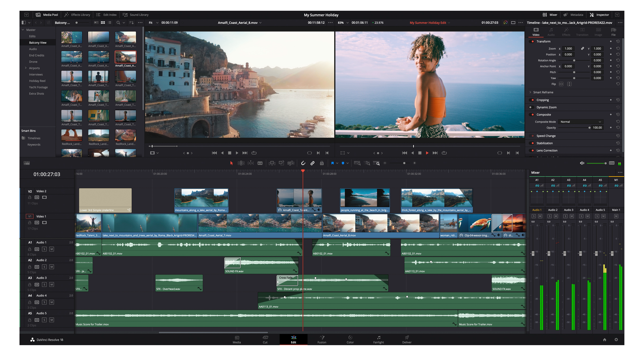Toggle the Media Pool panel button
Viewport: 644px width, 356px height.
[x=47, y=15]
